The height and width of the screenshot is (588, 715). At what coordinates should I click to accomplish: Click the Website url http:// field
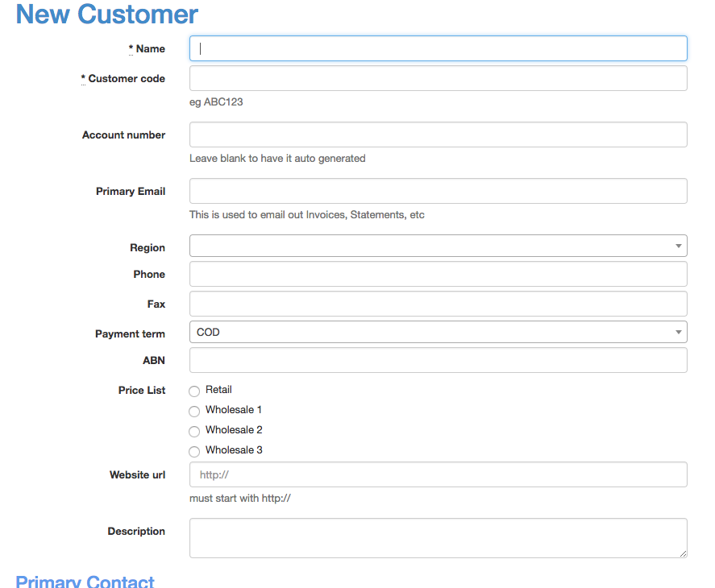438,474
